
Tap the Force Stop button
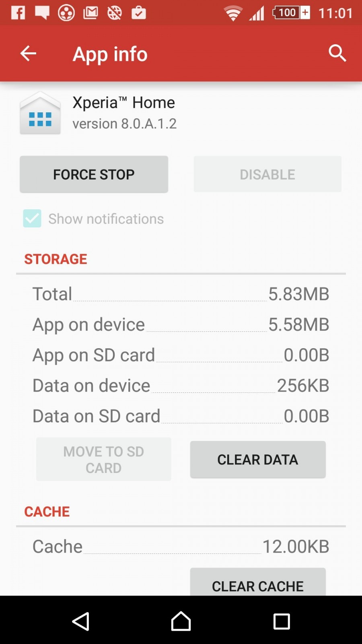94,174
